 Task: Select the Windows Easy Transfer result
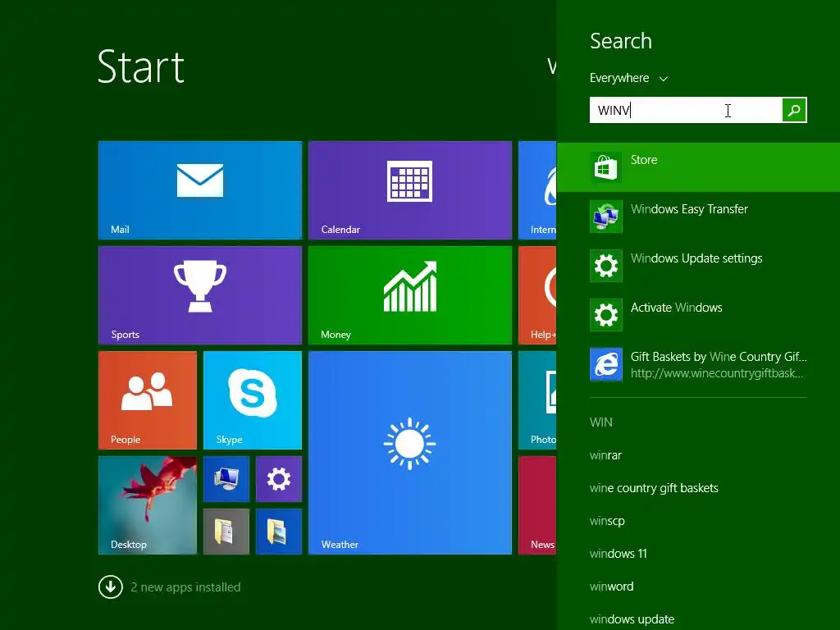[x=699, y=217]
